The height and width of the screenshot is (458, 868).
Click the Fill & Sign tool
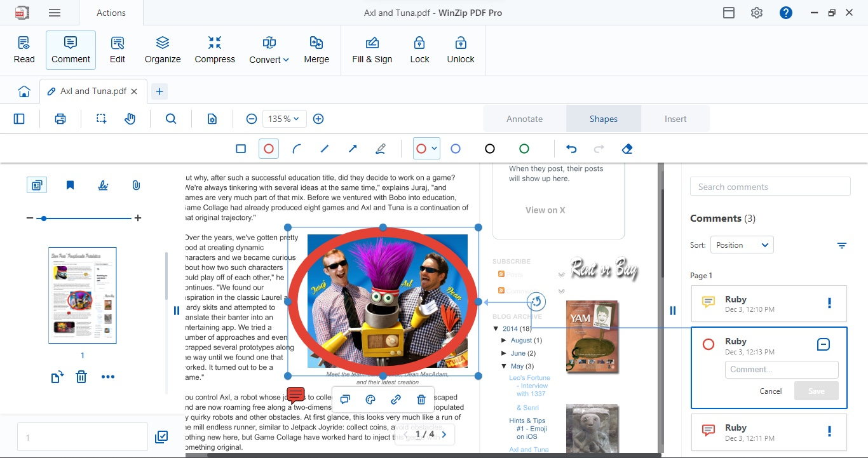pyautogui.click(x=372, y=50)
